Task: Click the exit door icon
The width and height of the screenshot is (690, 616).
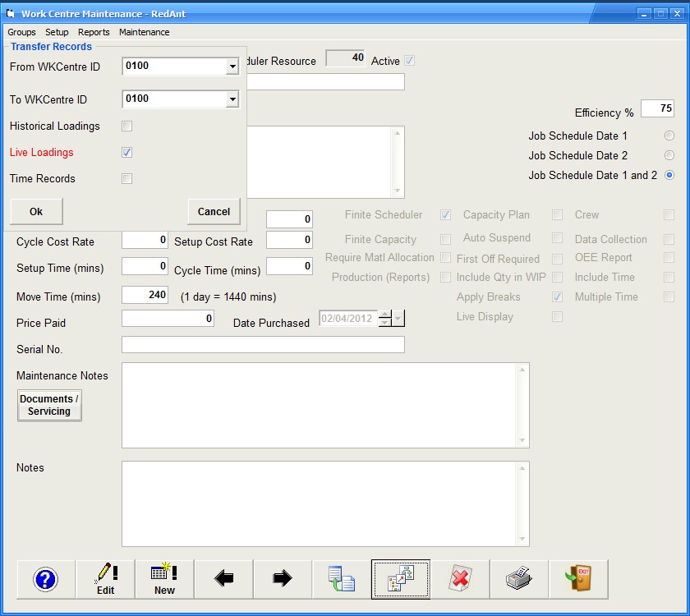Action: tap(578, 579)
